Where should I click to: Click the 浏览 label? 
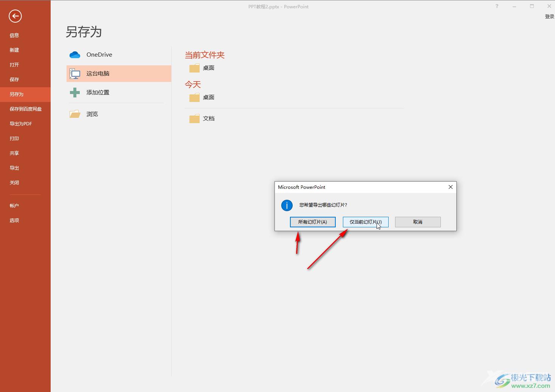pyautogui.click(x=92, y=114)
